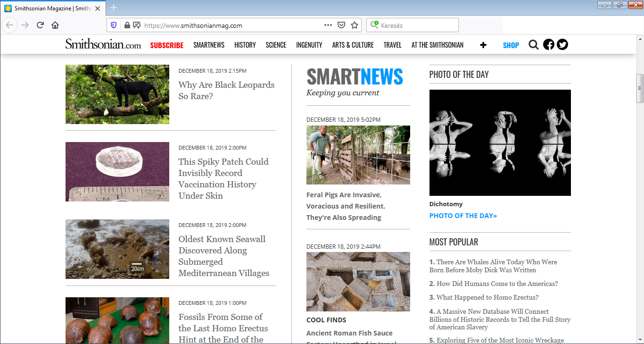Open the INGENUITY section
Viewport: 644px width, 344px height.
(x=309, y=45)
